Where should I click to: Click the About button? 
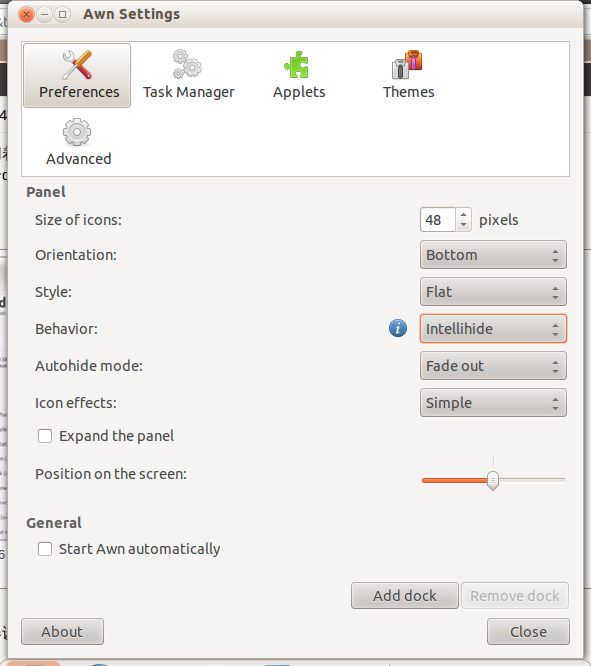tap(62, 632)
